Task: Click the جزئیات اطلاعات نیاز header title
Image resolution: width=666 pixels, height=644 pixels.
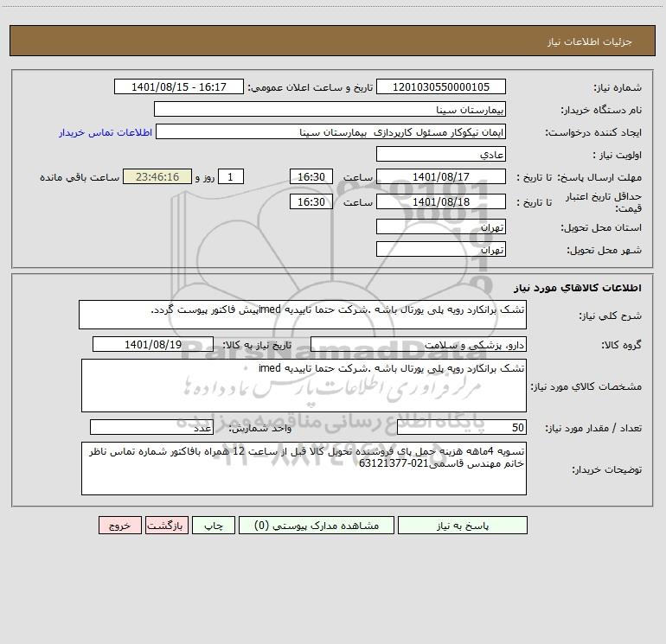Action: [x=590, y=41]
